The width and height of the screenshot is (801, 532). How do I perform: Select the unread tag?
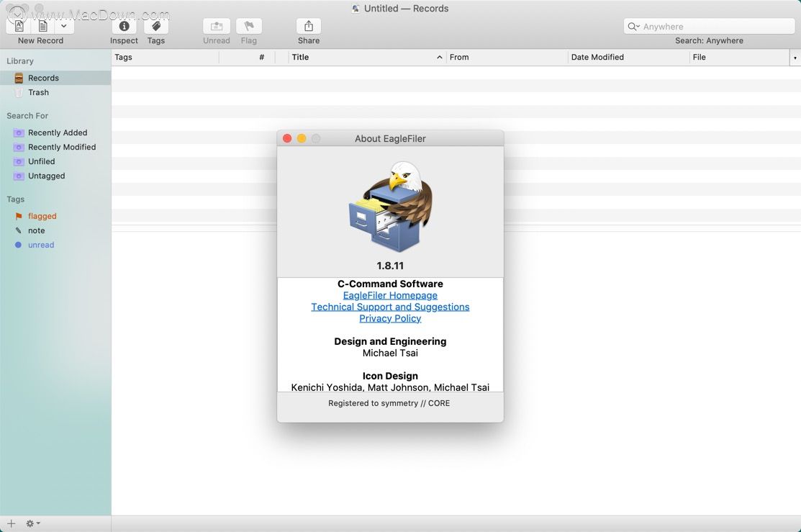[x=55, y=245]
